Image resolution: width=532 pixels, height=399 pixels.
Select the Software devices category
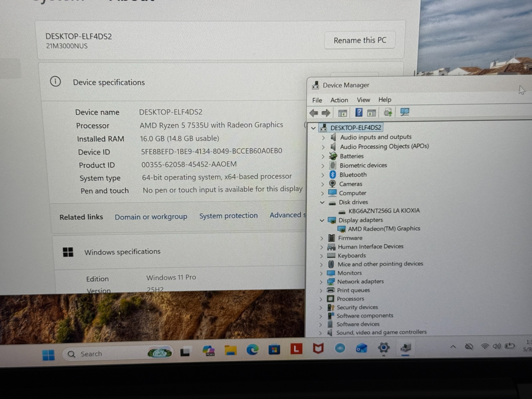(x=357, y=324)
